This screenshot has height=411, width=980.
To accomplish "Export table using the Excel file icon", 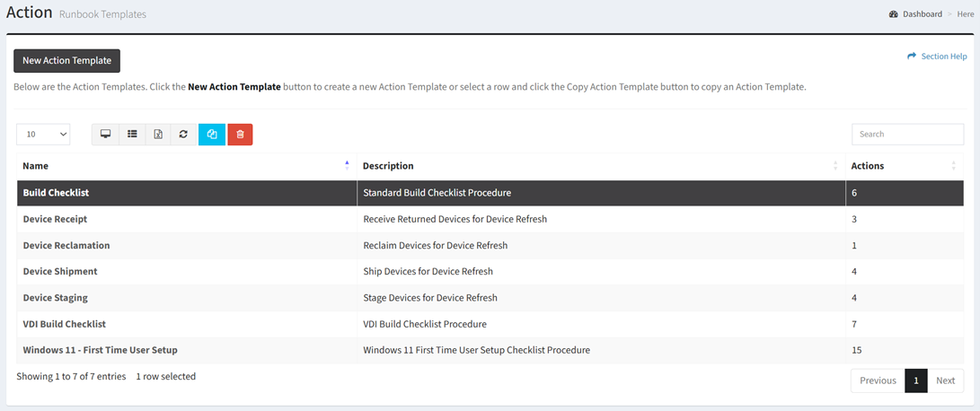I will click(158, 135).
